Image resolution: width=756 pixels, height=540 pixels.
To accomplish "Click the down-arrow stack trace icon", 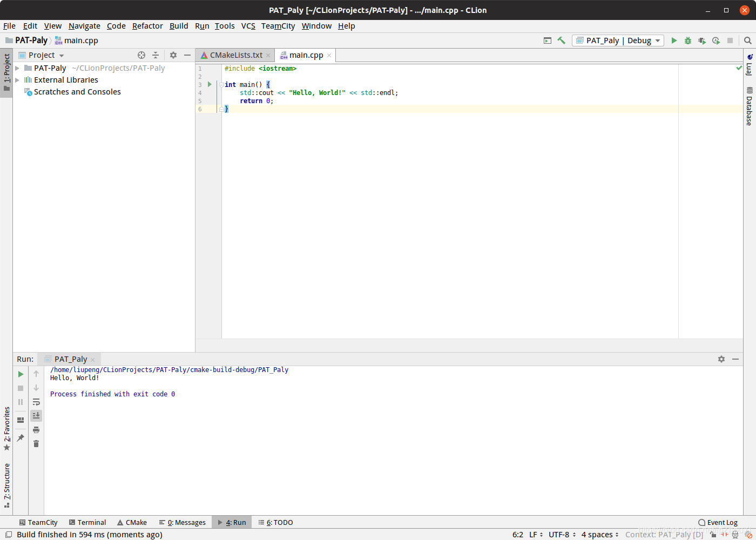I will coord(36,388).
